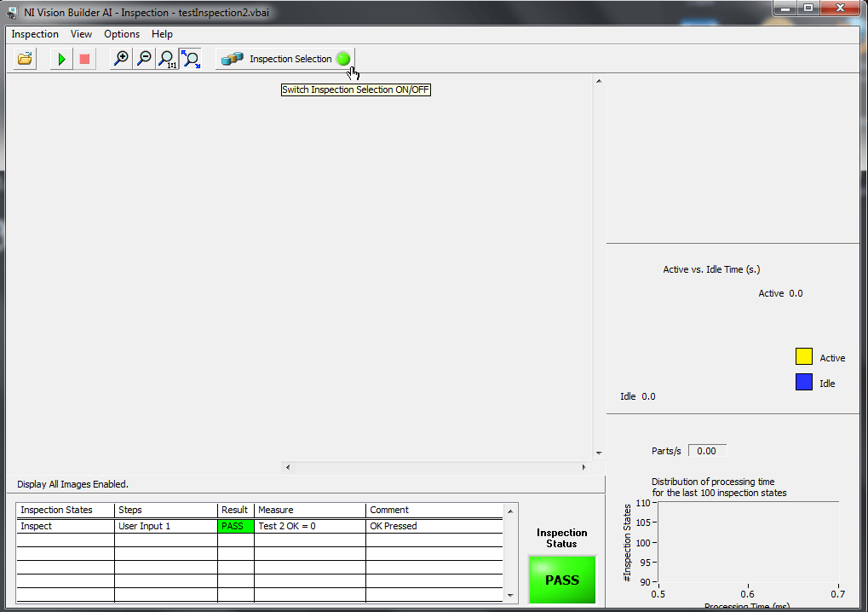The width and height of the screenshot is (868, 612).
Task: Click the Parts/s value field
Action: 707,450
